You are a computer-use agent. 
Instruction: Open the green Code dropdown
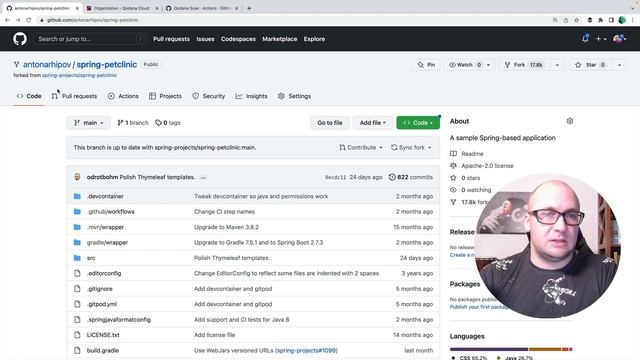tap(418, 122)
